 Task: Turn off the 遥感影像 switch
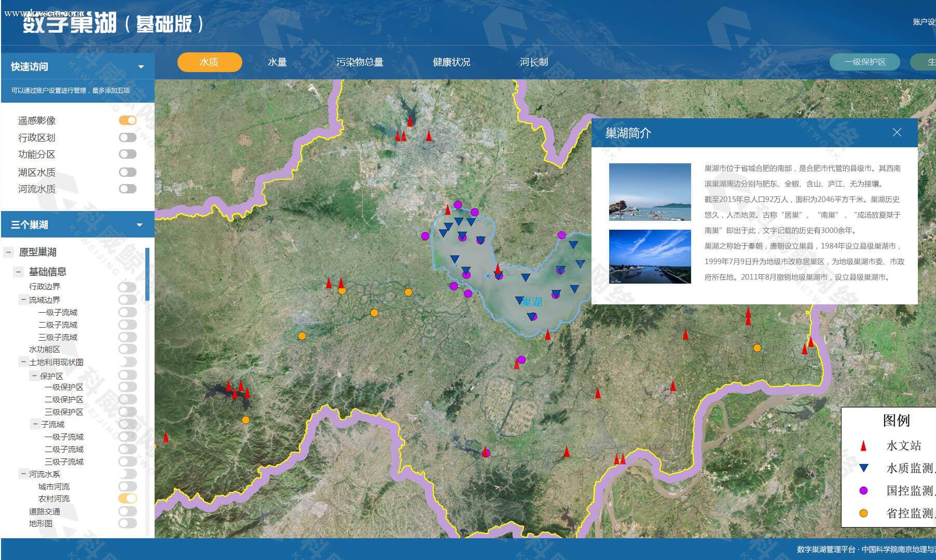128,120
